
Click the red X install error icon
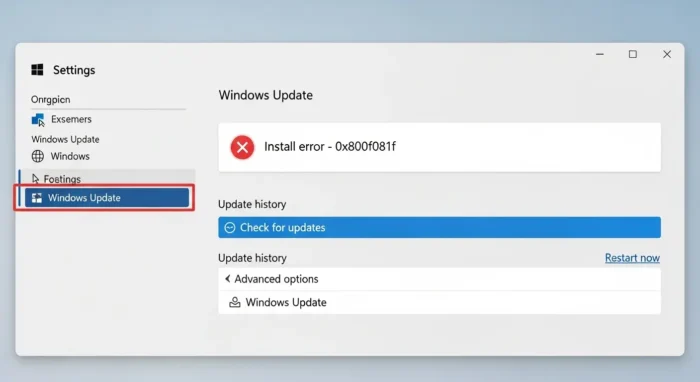[242, 147]
